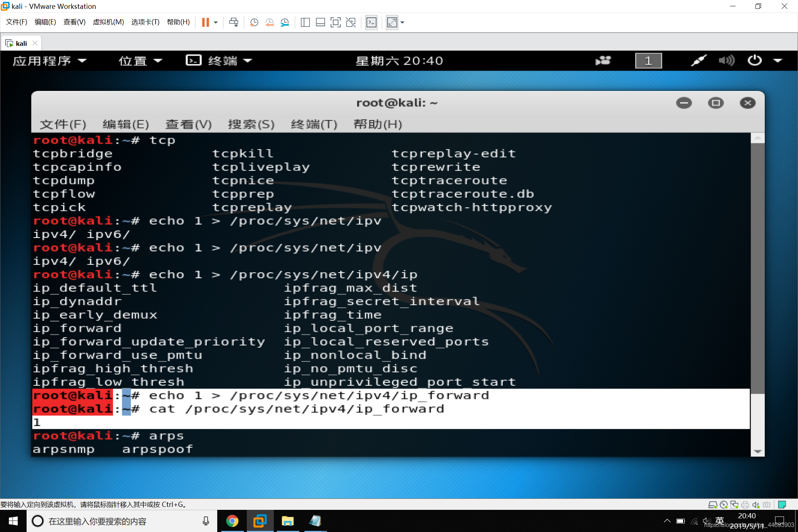Open terminal 搜索(S) menu
The height and width of the screenshot is (532, 798).
click(251, 125)
